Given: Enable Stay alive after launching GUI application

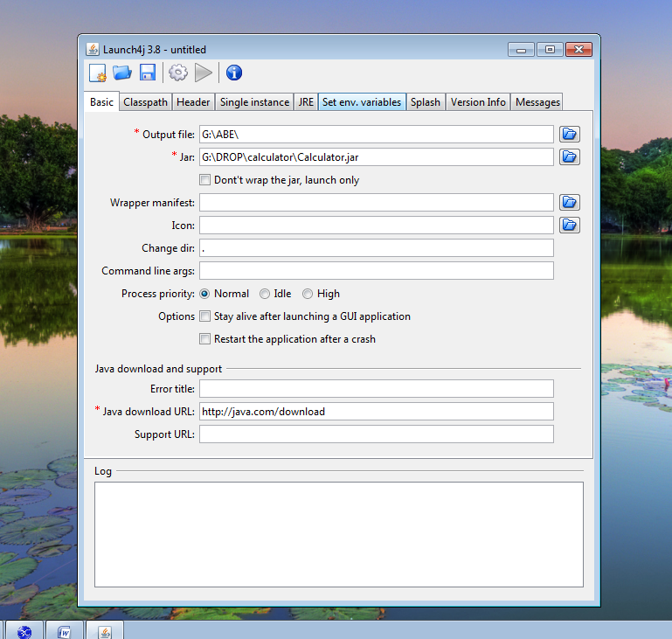Looking at the screenshot, I should click(204, 316).
